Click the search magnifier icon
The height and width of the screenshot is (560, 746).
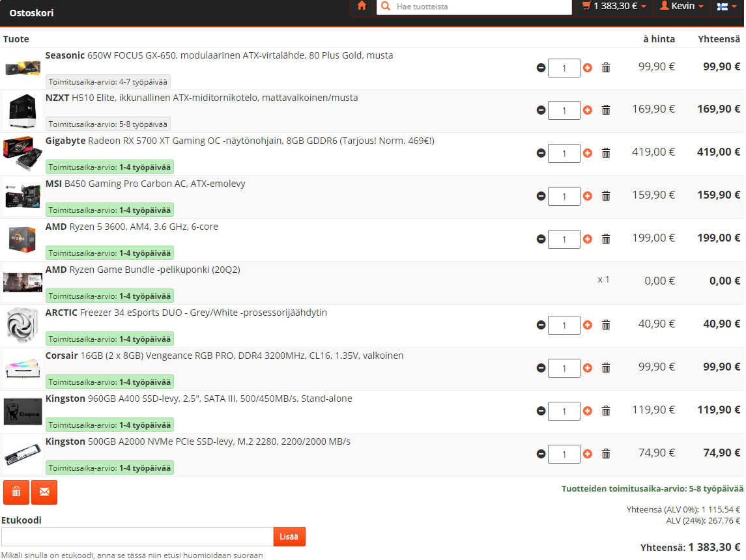[x=386, y=6]
